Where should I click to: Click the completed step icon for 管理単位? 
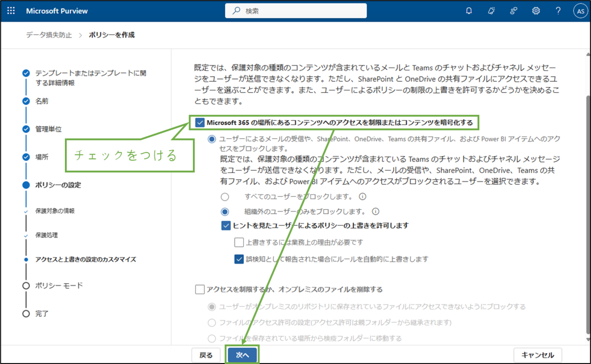[x=26, y=129]
